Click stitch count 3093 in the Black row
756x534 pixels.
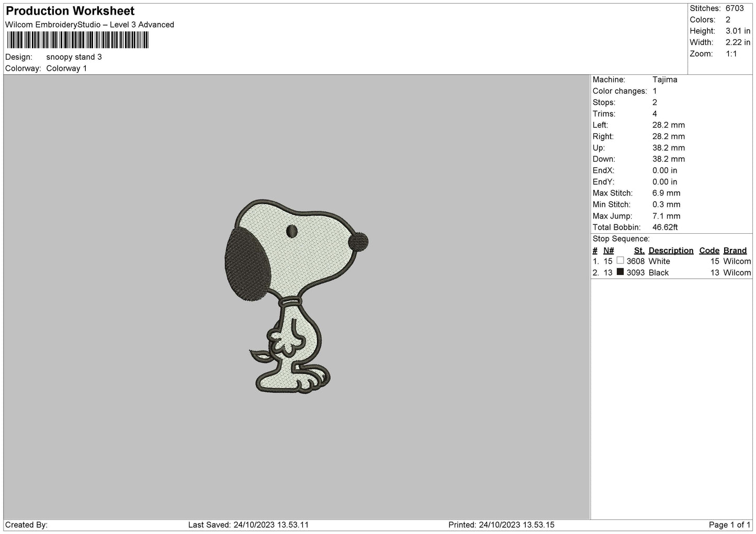[x=636, y=273]
